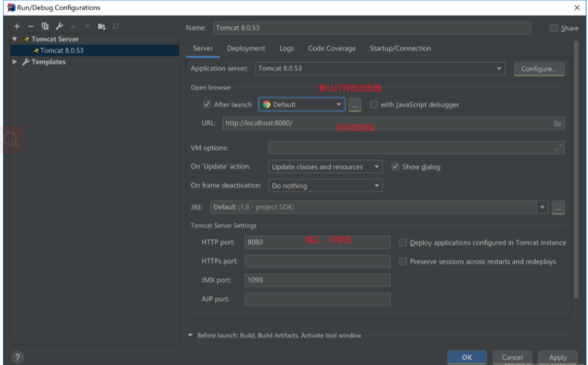Switch to the Logs tab
The height and width of the screenshot is (365, 588).
pyautogui.click(x=287, y=48)
